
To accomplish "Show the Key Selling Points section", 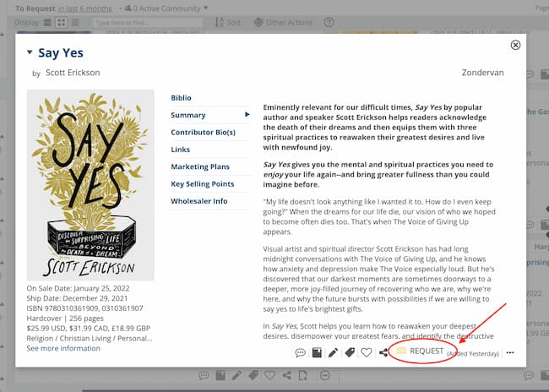I will [203, 184].
